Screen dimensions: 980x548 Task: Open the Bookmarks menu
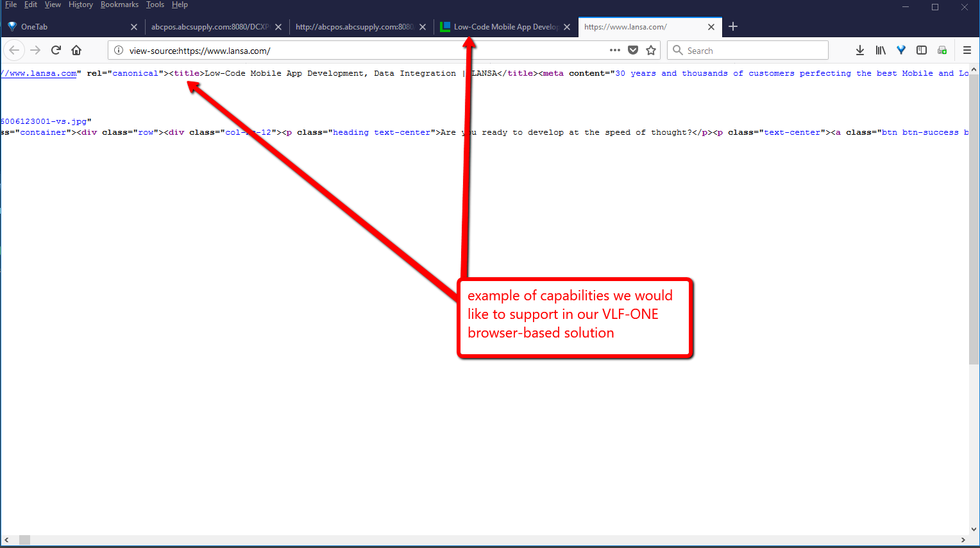[119, 4]
